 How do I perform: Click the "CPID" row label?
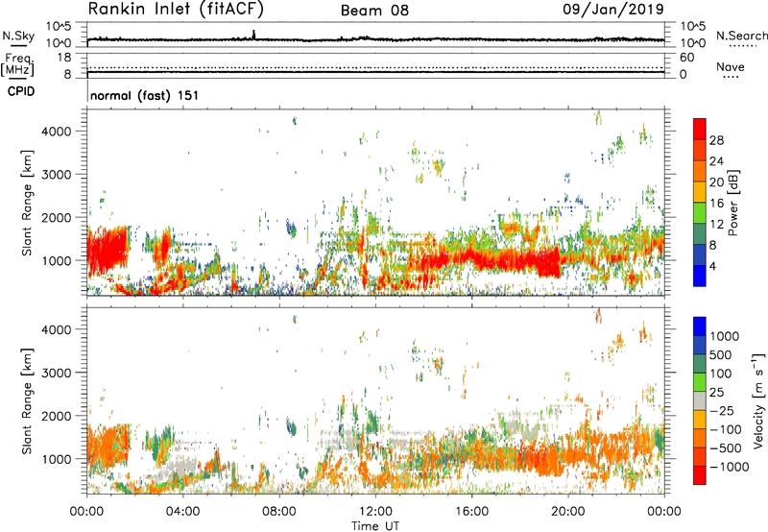(x=21, y=91)
